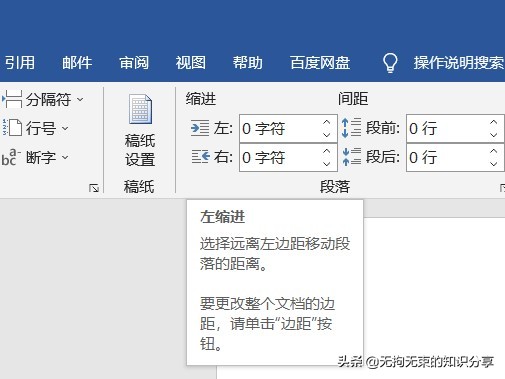Click the 分隔符 page break icon
This screenshot has height=379, width=505.
tap(12, 99)
